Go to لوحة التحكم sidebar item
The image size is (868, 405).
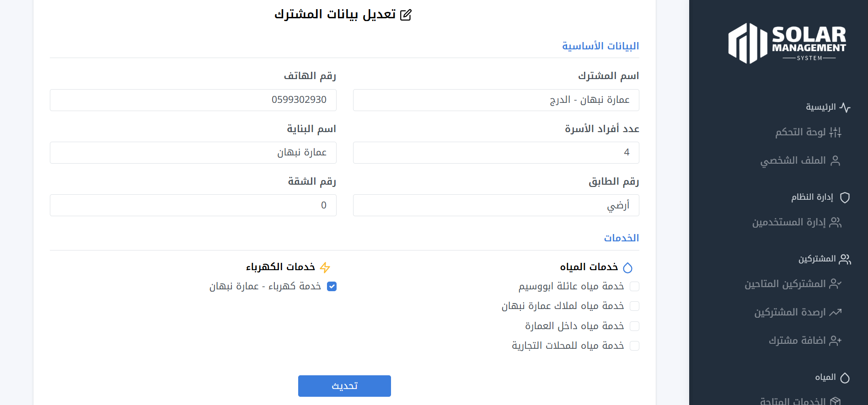[x=800, y=133]
